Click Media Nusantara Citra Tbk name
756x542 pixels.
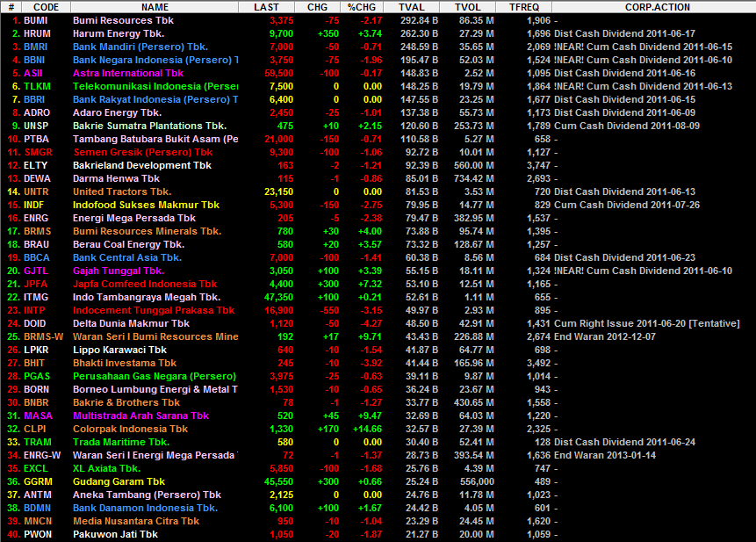pos(136,521)
